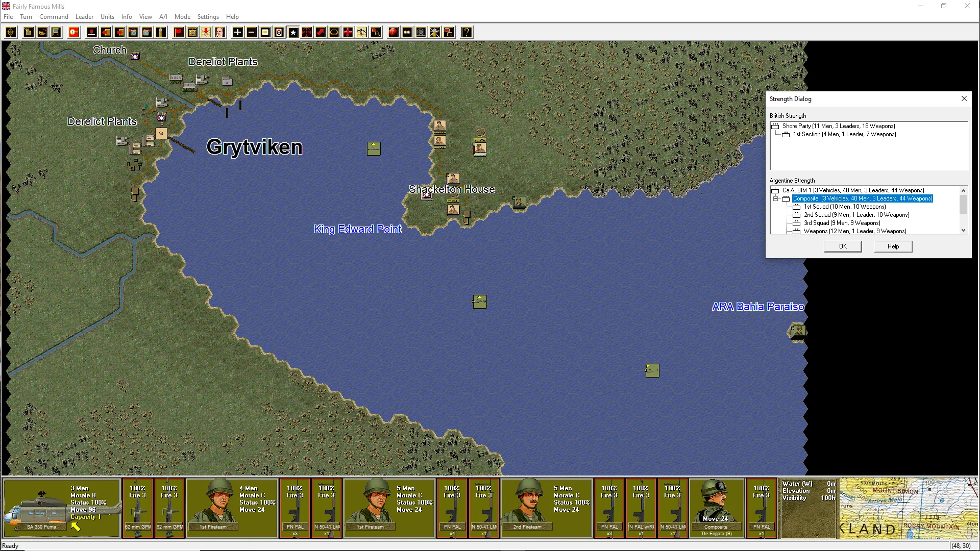Image resolution: width=980 pixels, height=551 pixels.
Task: Click the save disk toolbar icon
Action: coord(56,33)
